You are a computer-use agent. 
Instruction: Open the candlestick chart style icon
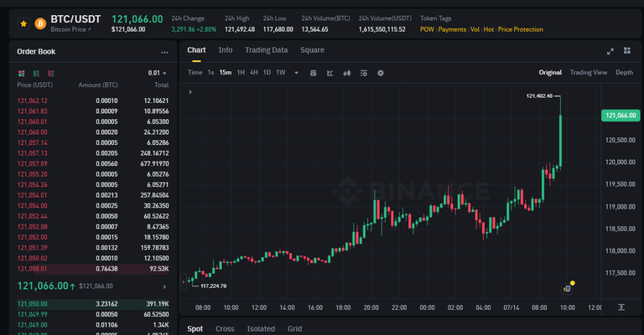tap(347, 73)
